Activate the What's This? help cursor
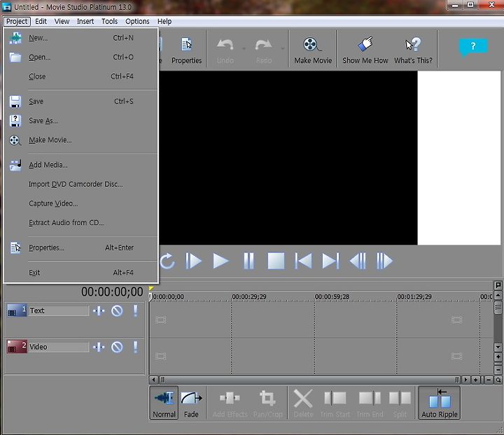This screenshot has width=504, height=435. tap(413, 50)
